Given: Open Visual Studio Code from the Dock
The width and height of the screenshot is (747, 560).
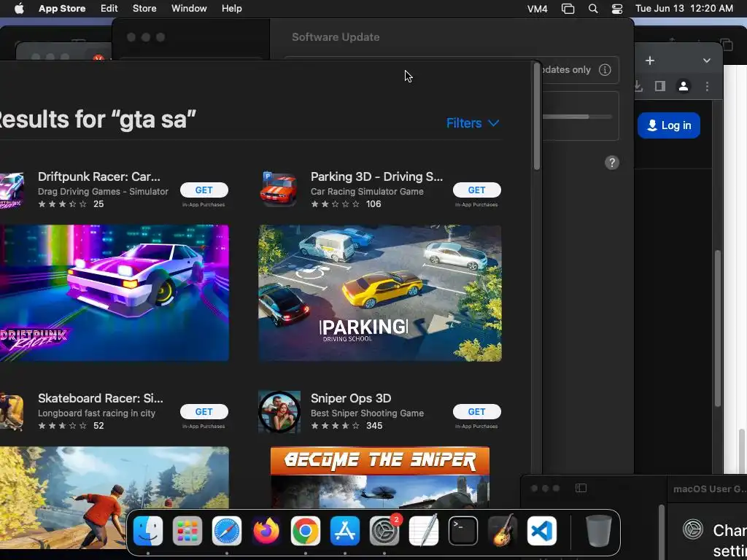Looking at the screenshot, I should pyautogui.click(x=542, y=531).
